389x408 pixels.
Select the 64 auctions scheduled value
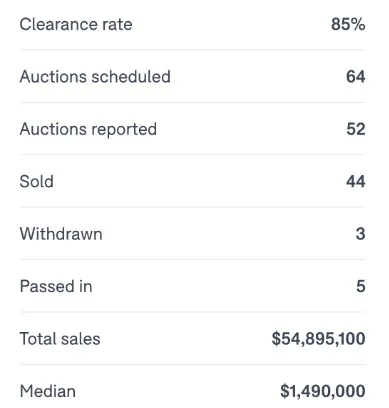356,77
